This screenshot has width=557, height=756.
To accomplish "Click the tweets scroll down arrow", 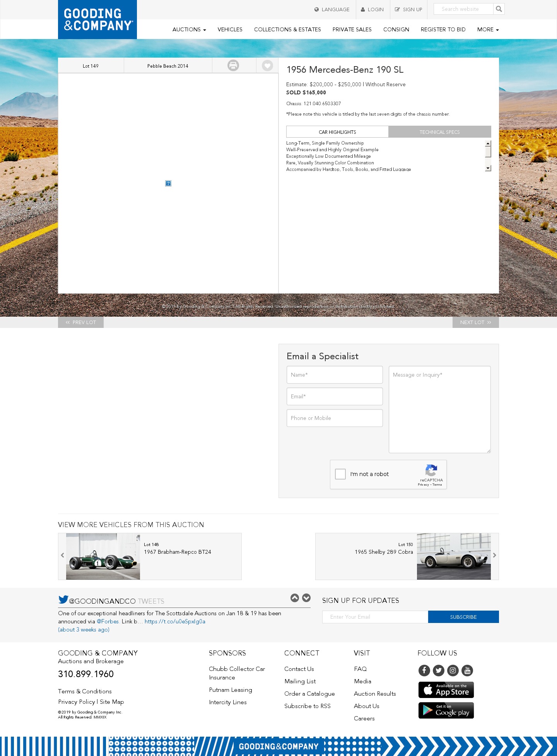I will point(306,598).
